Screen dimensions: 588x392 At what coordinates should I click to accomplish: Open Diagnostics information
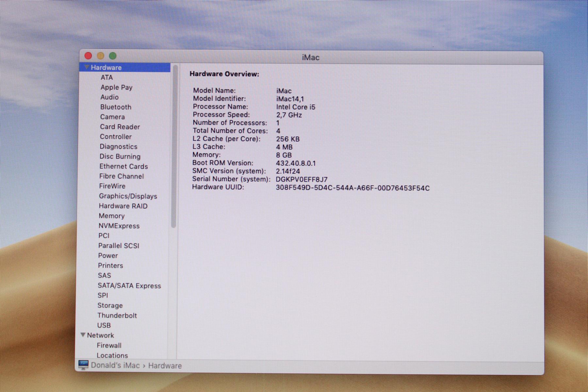point(118,147)
